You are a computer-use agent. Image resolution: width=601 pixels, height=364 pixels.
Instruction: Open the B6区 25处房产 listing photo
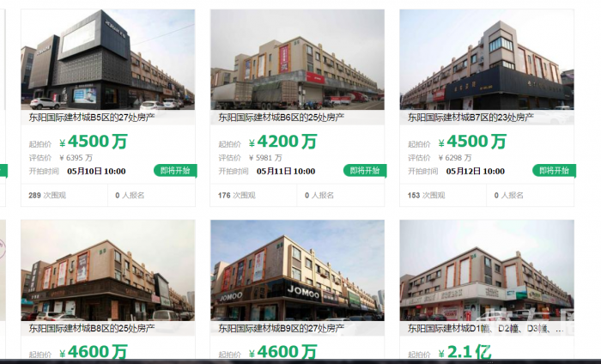pyautogui.click(x=297, y=59)
